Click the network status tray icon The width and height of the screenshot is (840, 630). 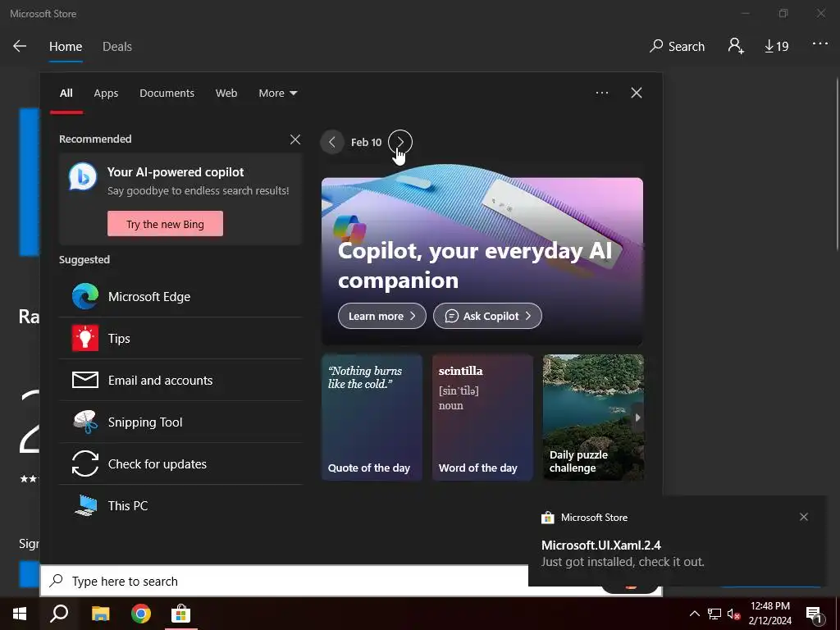714,614
